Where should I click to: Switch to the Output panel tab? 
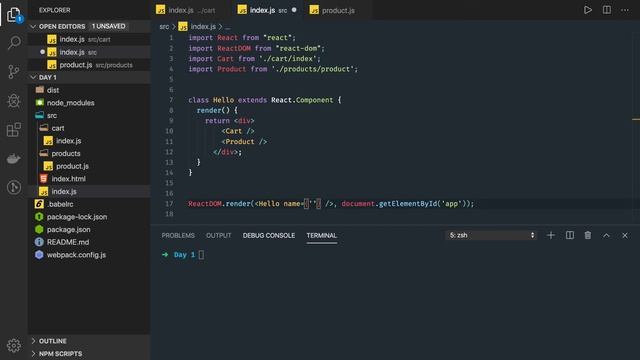click(x=218, y=236)
